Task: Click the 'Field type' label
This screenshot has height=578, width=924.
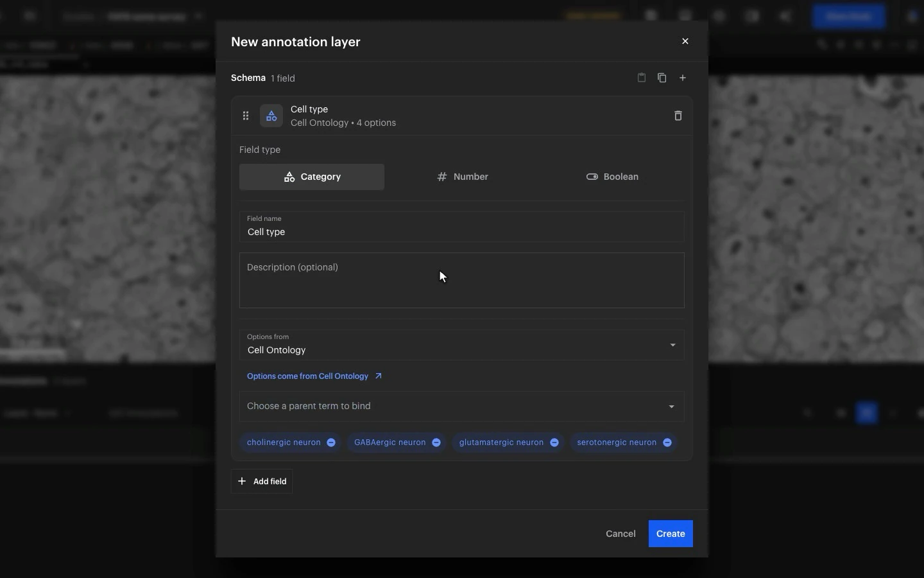Action: (x=260, y=150)
